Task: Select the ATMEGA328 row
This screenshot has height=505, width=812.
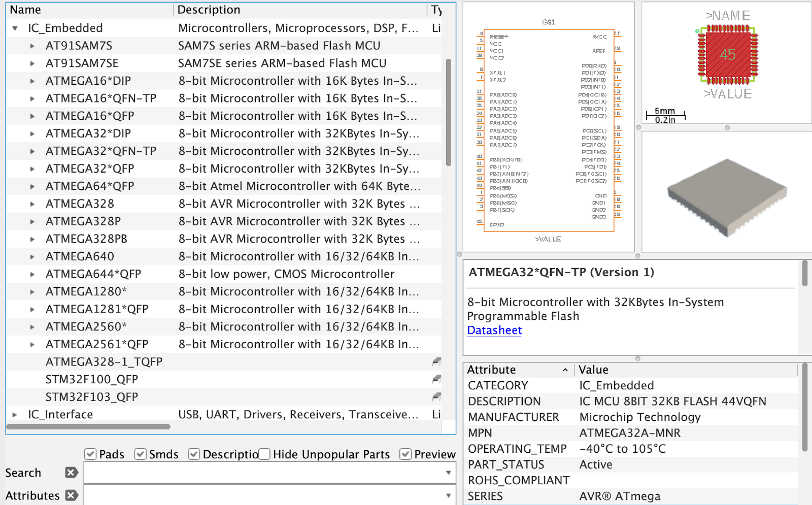Action: click(x=224, y=204)
